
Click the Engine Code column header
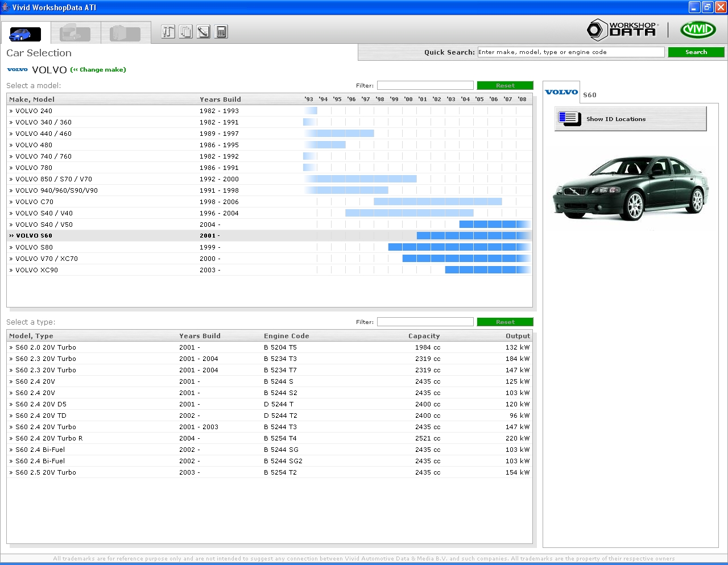coord(287,336)
